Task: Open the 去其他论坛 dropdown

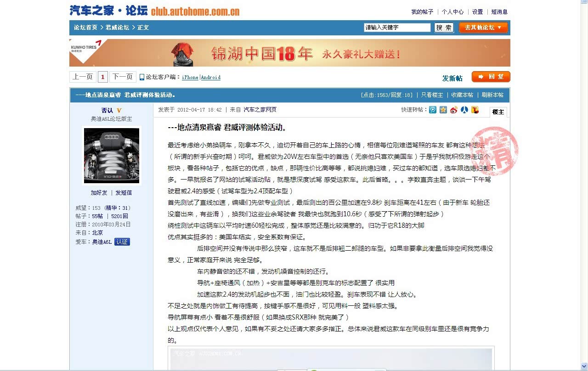Action: (483, 28)
